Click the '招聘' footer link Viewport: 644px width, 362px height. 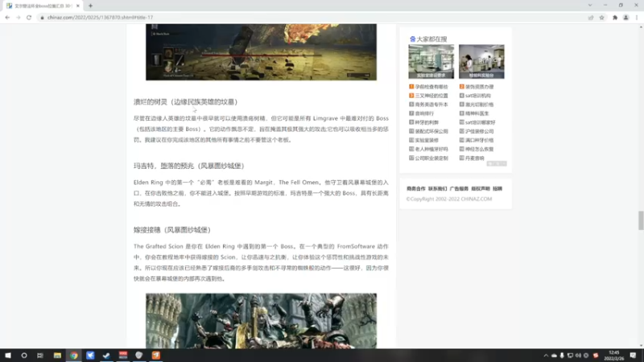coord(497,189)
